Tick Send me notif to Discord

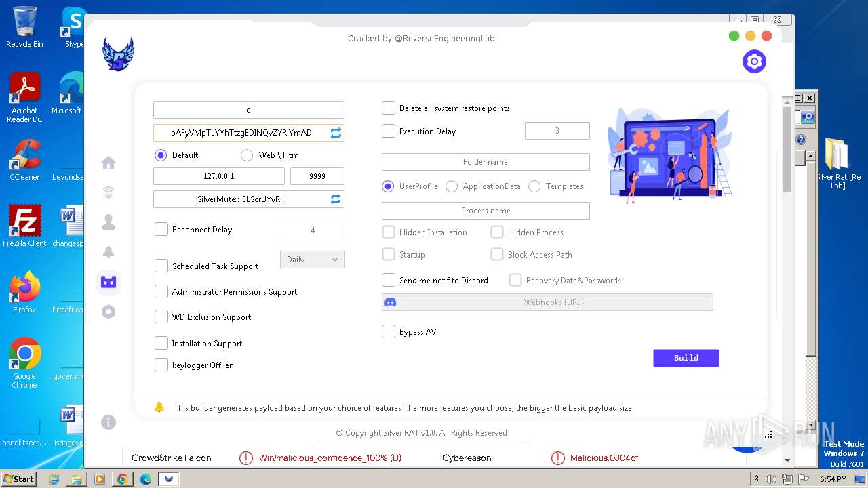[389, 280]
